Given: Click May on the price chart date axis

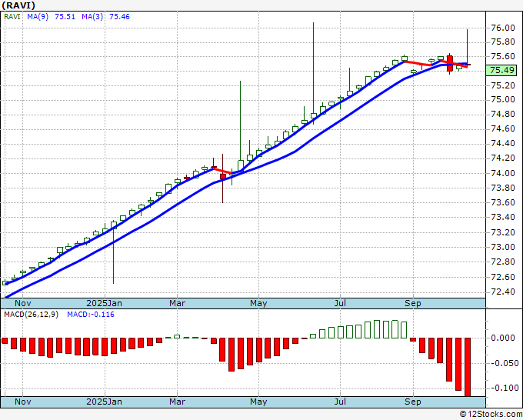Looking at the screenshot, I should (x=258, y=303).
